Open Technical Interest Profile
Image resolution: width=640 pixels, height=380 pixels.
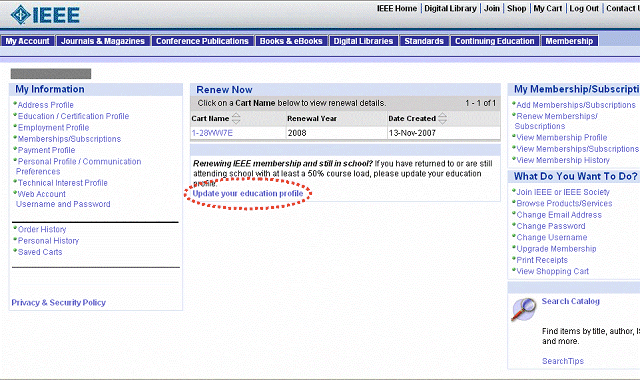point(63,183)
